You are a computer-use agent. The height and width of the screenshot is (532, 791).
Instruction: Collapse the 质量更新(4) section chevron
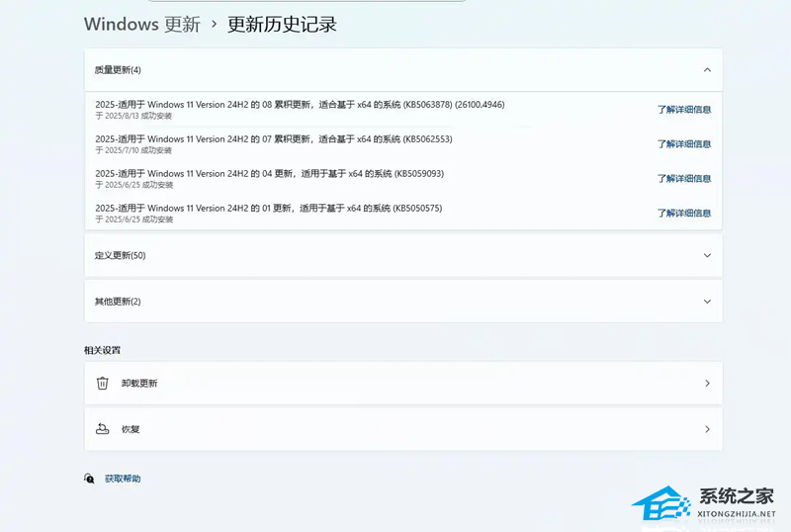706,70
